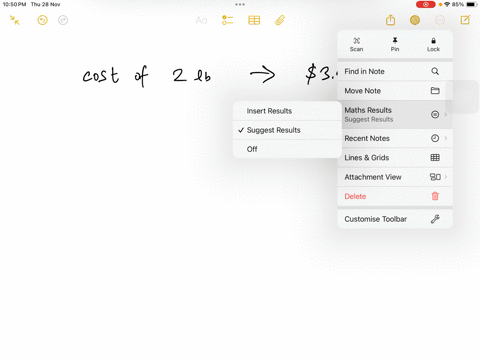Turn Maths Results Off
This screenshot has height=360, width=480.
(287, 149)
